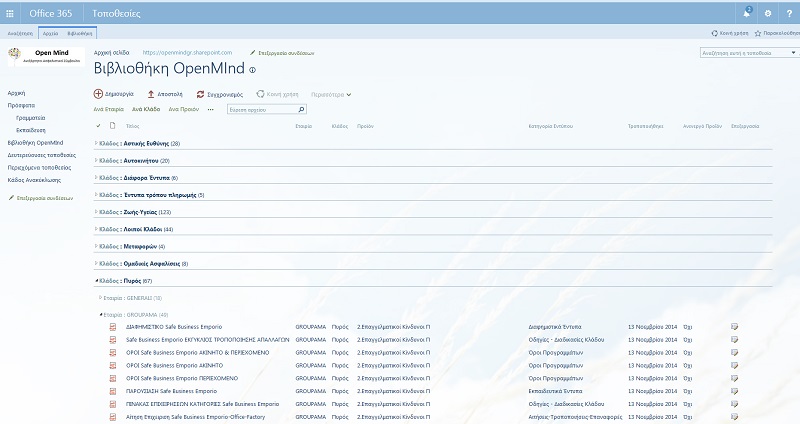
Task: Expand the Εταιρία: GENERALI subgroup
Action: (x=100, y=297)
